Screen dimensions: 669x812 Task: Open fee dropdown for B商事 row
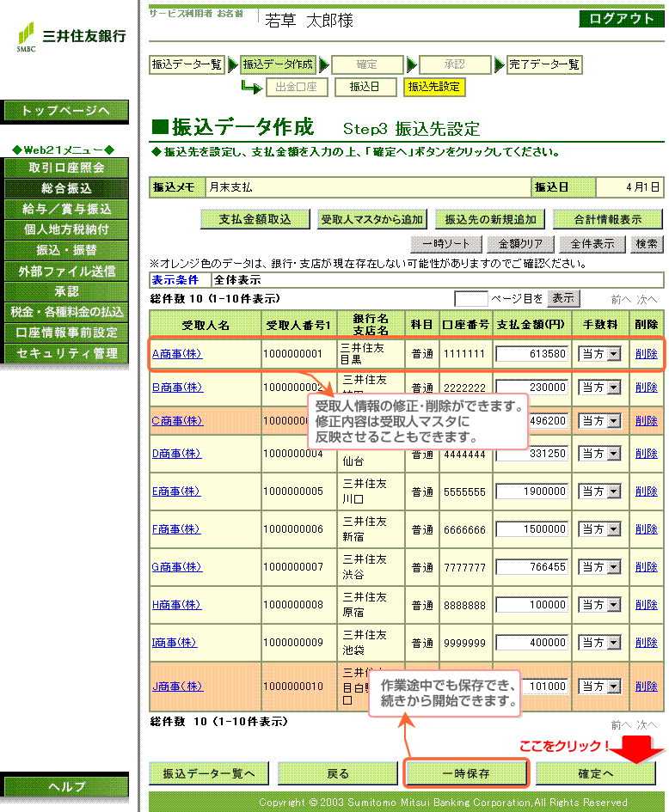[599, 388]
